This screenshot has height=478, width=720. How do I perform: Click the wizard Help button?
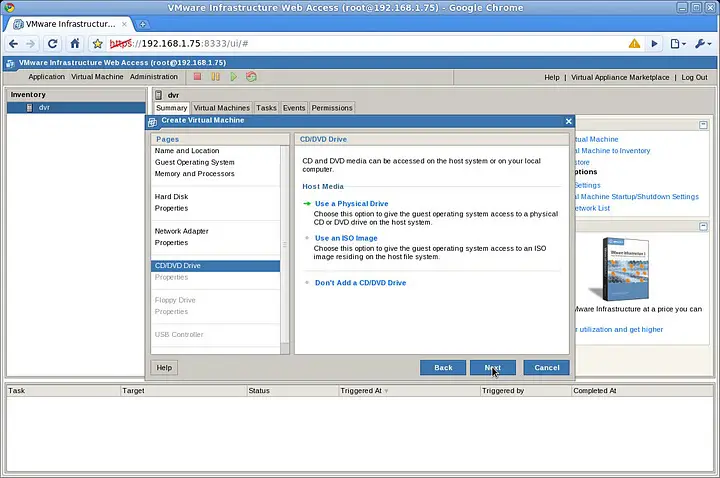pos(164,367)
